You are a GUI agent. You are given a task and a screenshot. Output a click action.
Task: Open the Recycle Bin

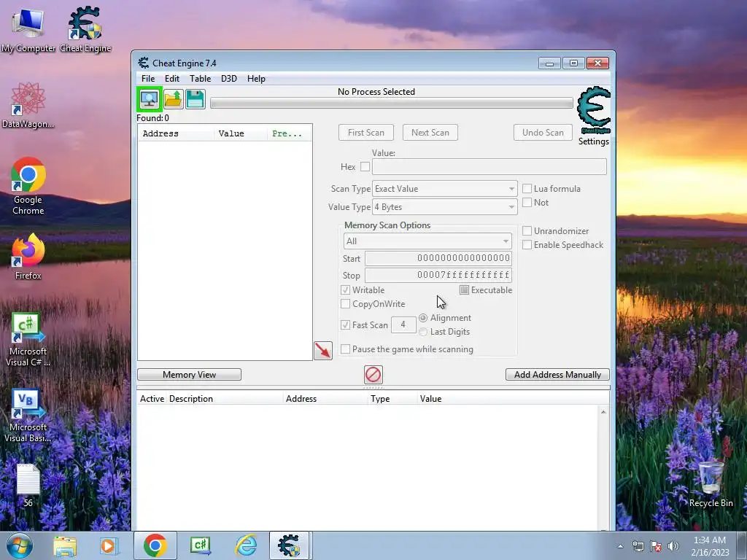tap(711, 483)
